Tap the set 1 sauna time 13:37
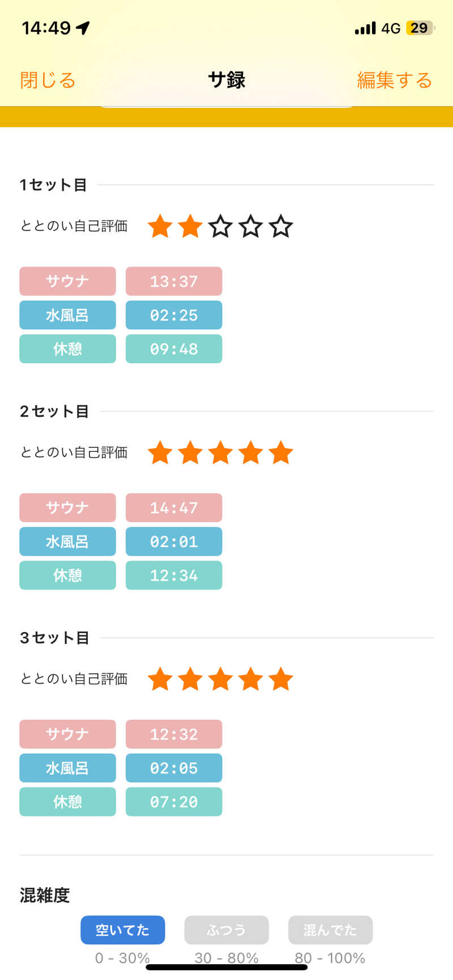This screenshot has height=980, width=453. [174, 281]
